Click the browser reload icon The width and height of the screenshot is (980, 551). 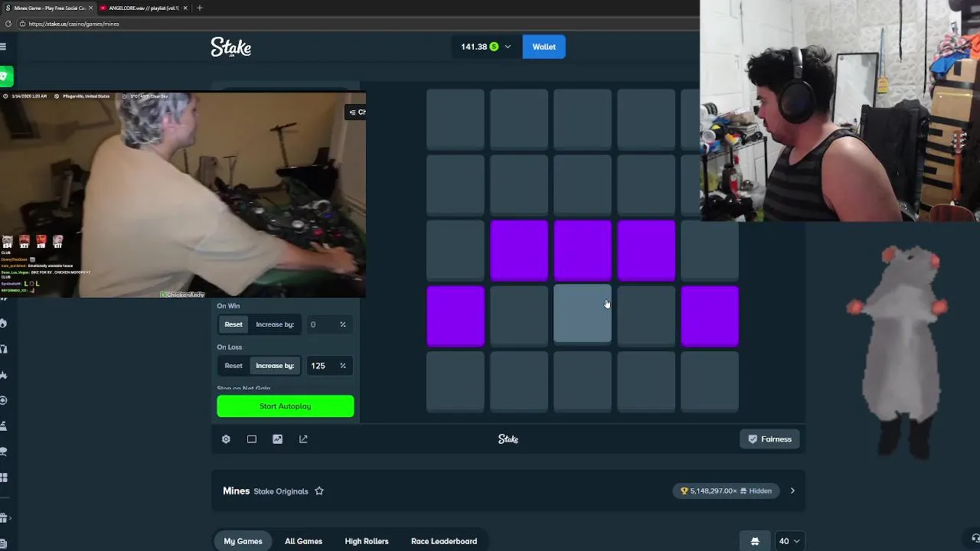pos(8,24)
